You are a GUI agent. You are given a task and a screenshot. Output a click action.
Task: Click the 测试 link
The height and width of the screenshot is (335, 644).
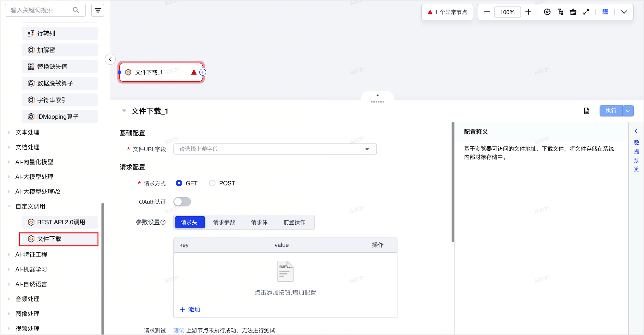[x=179, y=330]
